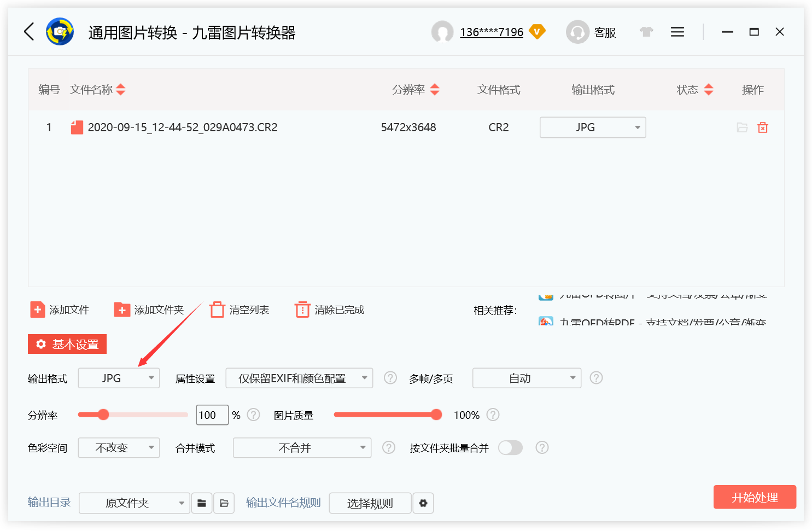Click 清空列表 to clear list
The height and width of the screenshot is (531, 812).
(239, 310)
